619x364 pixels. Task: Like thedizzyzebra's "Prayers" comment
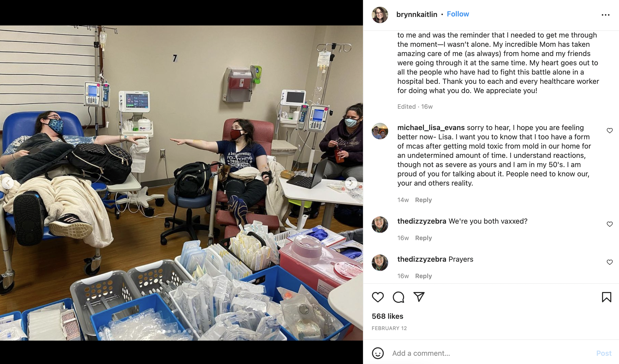pos(609,262)
